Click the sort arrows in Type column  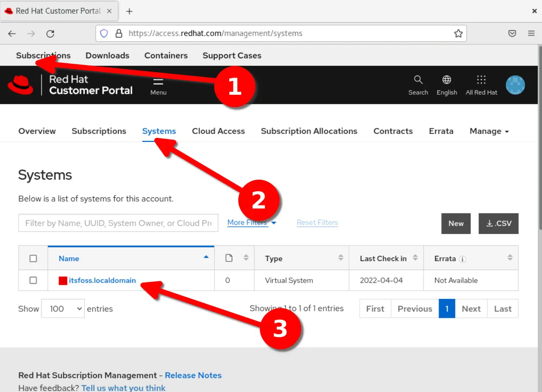[x=341, y=258]
